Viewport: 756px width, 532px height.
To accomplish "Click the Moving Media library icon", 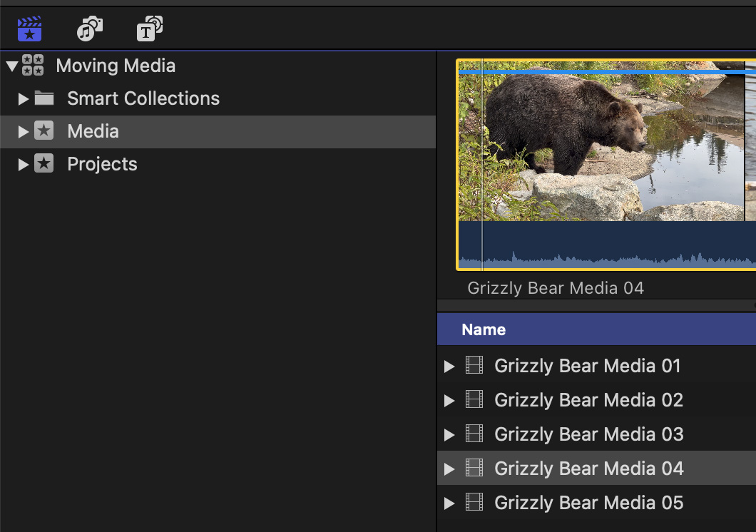I will point(34,66).
